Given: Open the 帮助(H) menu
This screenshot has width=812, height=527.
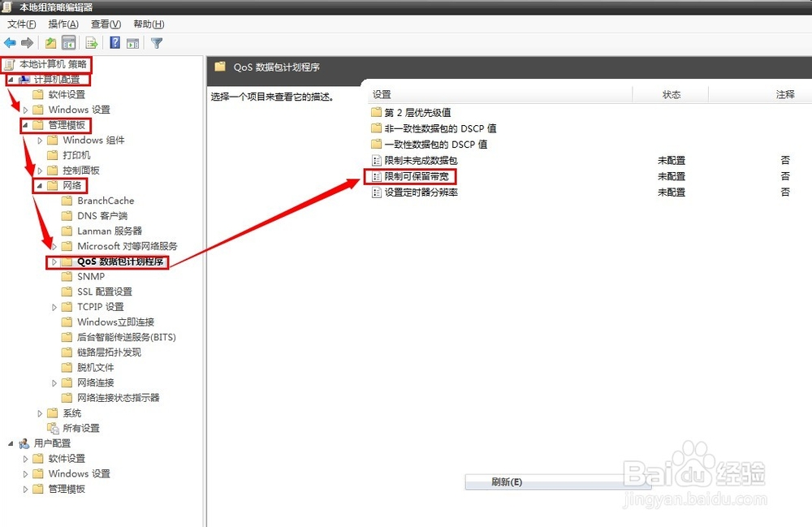Looking at the screenshot, I should (x=149, y=24).
